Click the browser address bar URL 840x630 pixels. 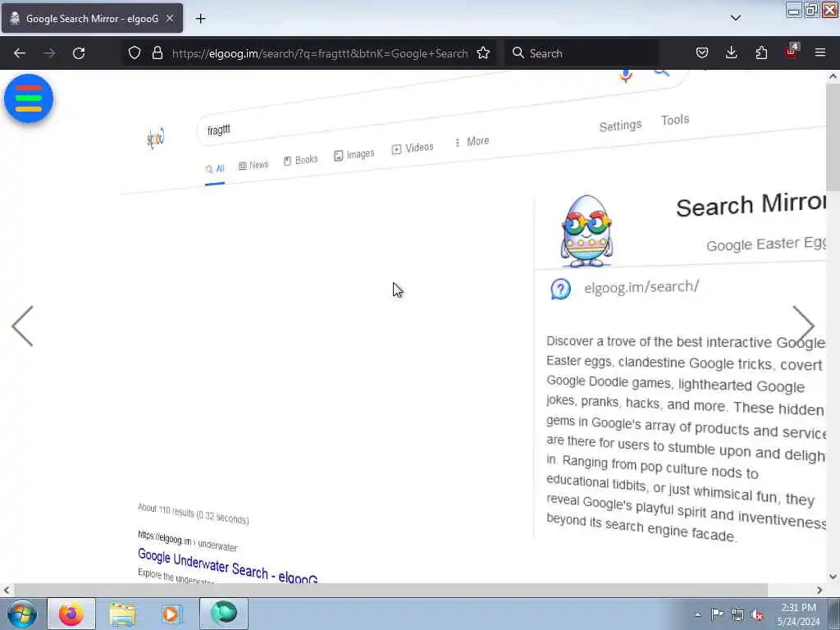(320, 53)
